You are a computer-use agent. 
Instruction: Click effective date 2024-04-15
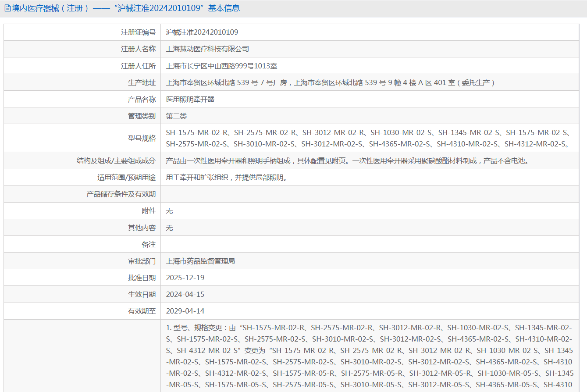click(x=185, y=295)
